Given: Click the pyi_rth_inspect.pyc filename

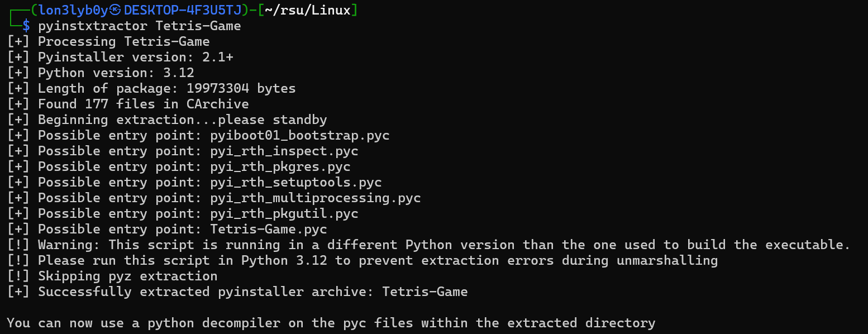Looking at the screenshot, I should (x=284, y=151).
